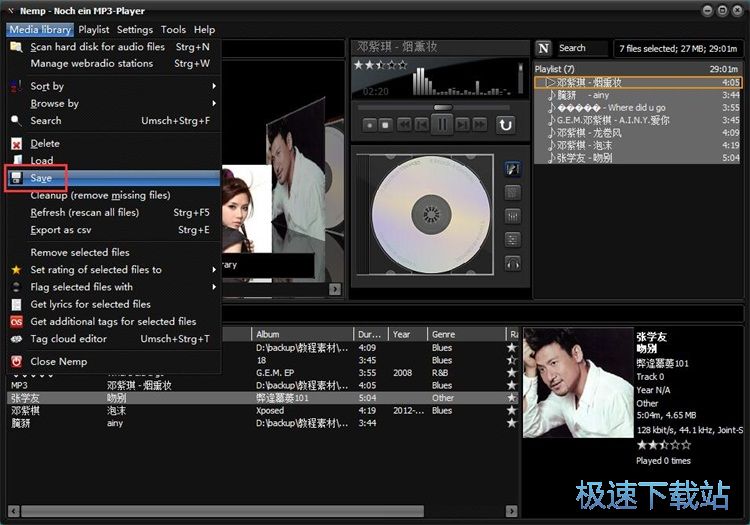Click the headphones icon beside the disc
This screenshot has width=750, height=525.
[x=512, y=263]
